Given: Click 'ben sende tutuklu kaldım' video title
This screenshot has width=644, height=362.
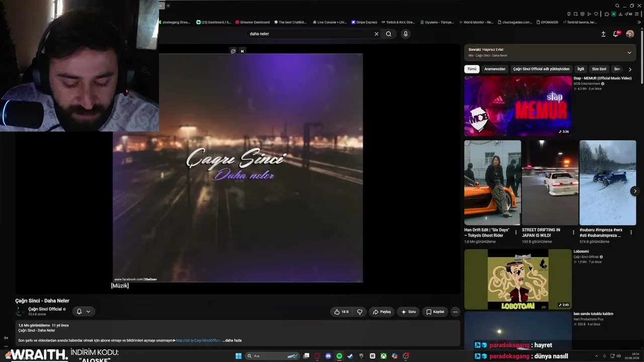Looking at the screenshot, I should click(x=593, y=314).
